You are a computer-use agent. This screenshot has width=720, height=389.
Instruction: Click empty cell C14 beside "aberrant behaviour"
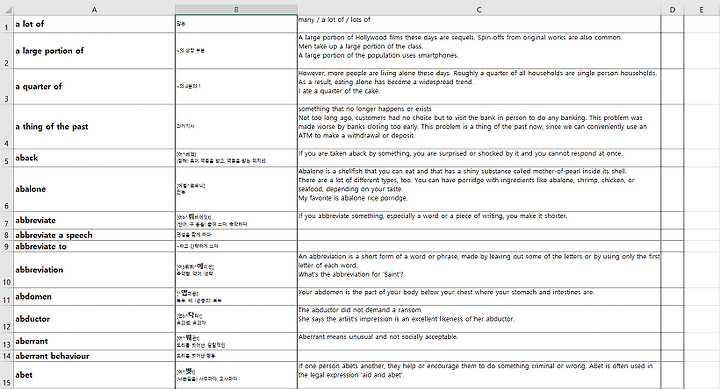pos(479,356)
